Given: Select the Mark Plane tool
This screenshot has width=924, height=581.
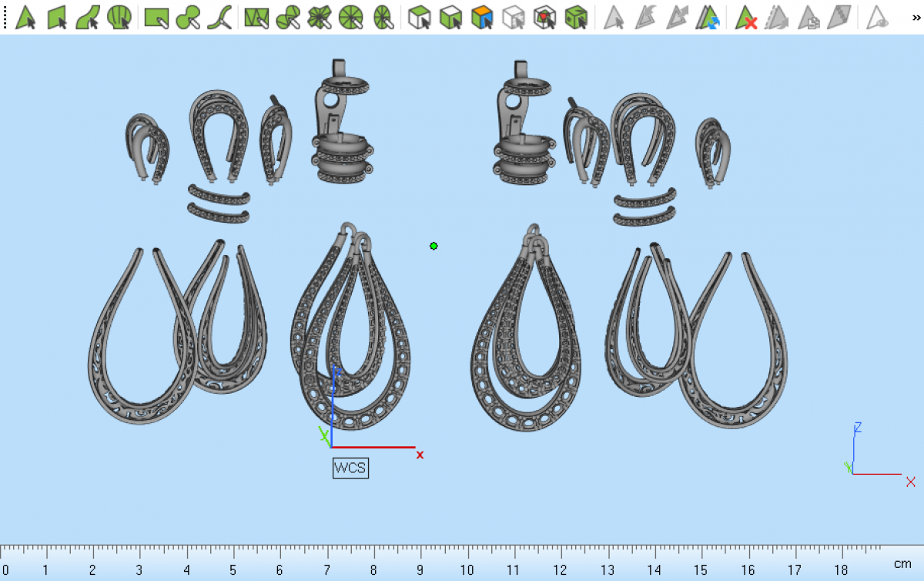Looking at the screenshot, I should click(57, 16).
